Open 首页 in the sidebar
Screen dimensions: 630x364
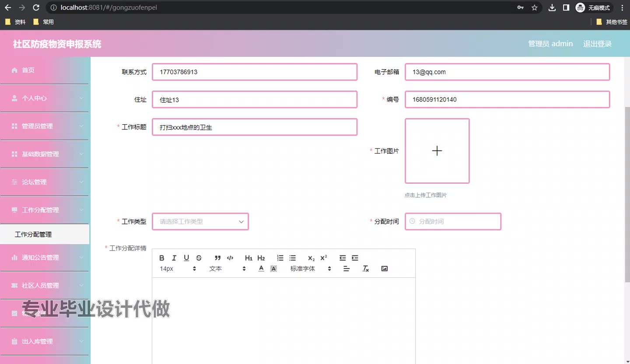click(x=28, y=70)
